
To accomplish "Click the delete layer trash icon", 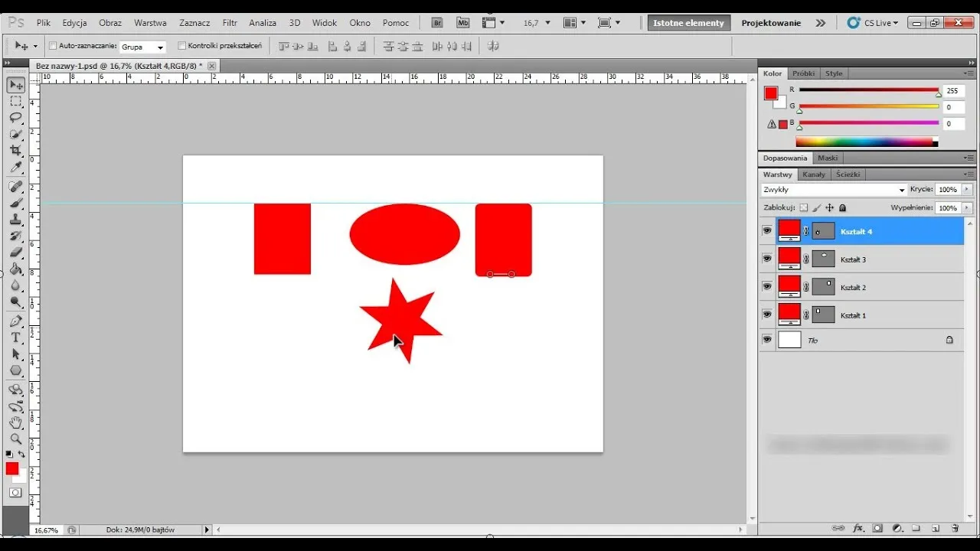I will [955, 528].
